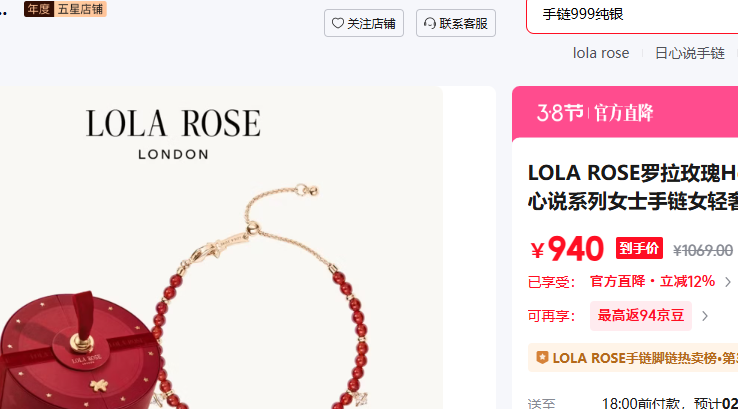Click the 年度五星店铺 badge
The height and width of the screenshot is (409, 738).
(65, 9)
